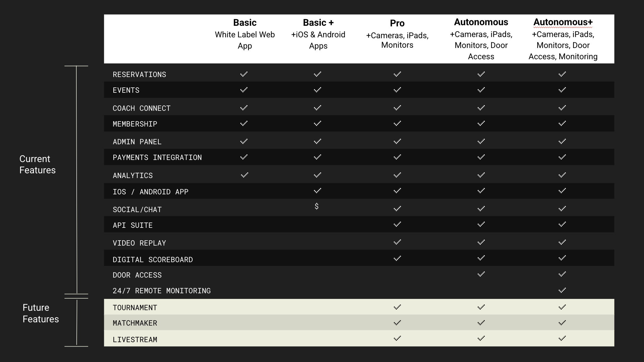Viewport: 644px width, 362px height.
Task: Click the Reservations checkmark under Basic
Action: 244,74
